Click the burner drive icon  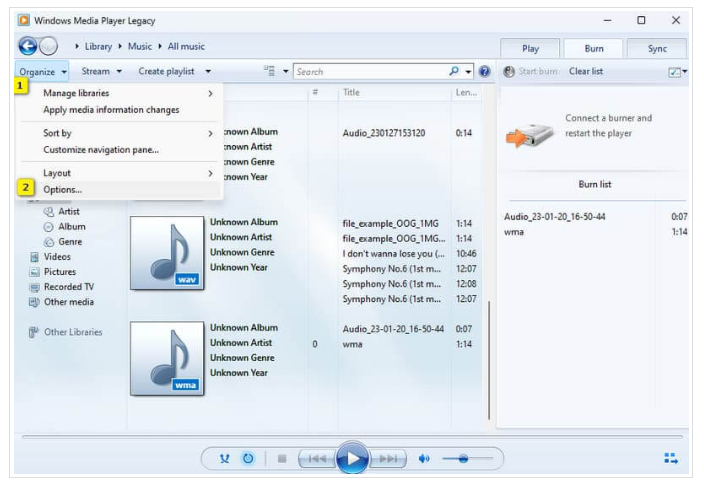530,135
